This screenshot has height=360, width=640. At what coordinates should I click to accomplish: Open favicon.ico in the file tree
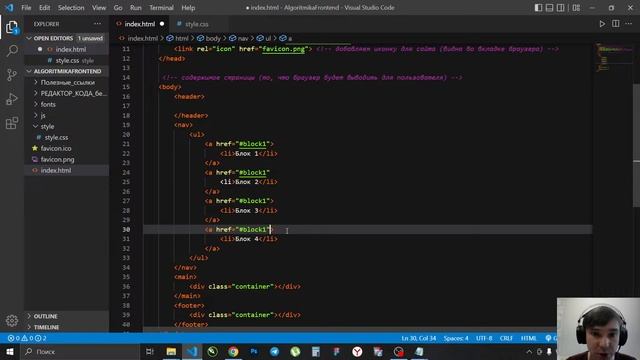point(56,149)
